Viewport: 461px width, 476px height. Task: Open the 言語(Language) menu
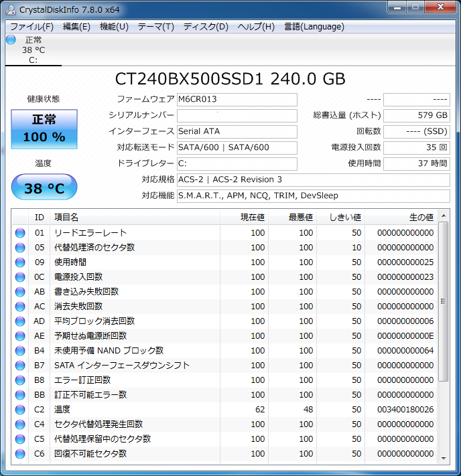pyautogui.click(x=314, y=27)
